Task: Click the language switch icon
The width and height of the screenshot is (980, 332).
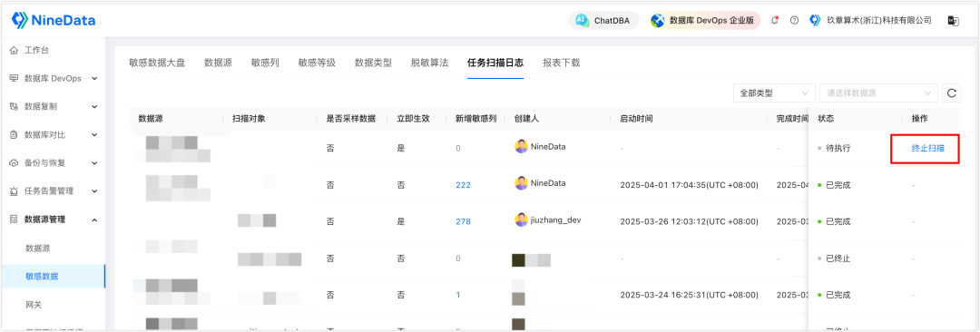Action: point(954,21)
